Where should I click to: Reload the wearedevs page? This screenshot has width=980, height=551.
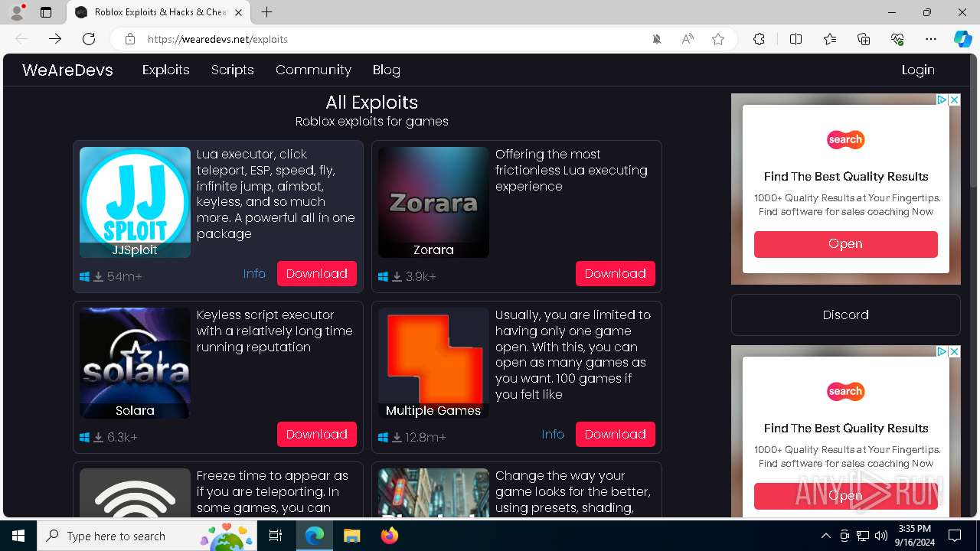[x=89, y=39]
